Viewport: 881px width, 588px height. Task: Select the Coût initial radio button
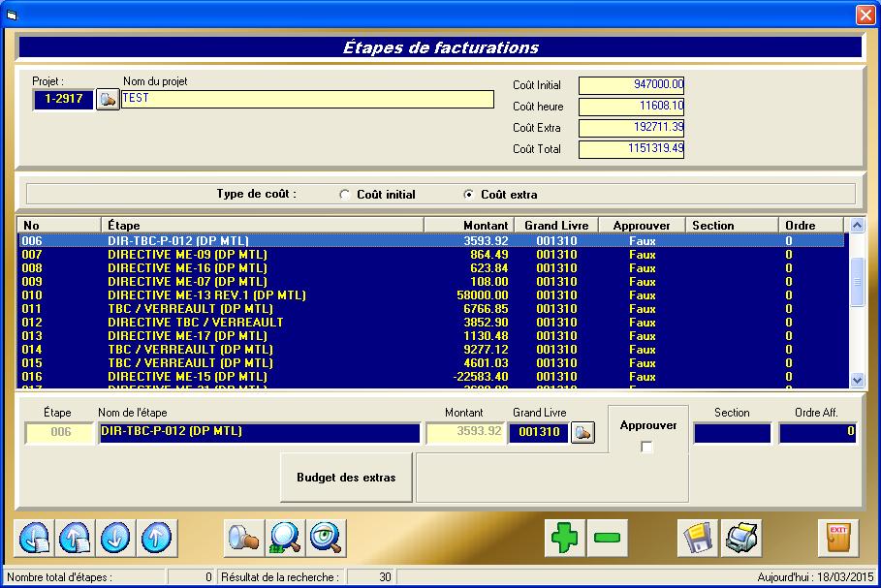pos(345,195)
